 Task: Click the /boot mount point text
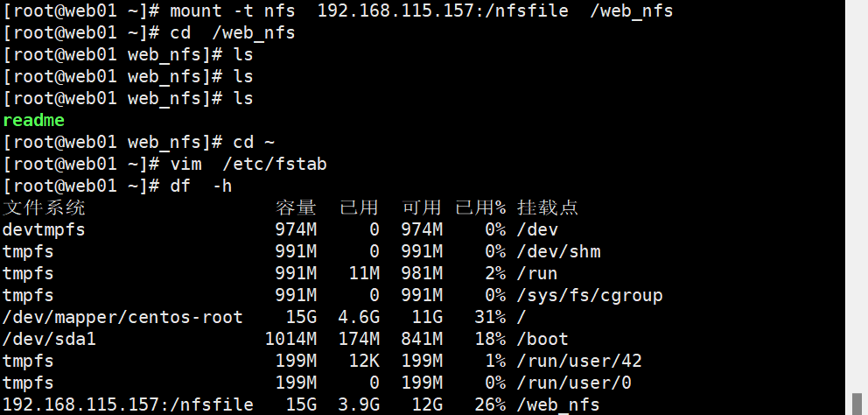tap(542, 339)
